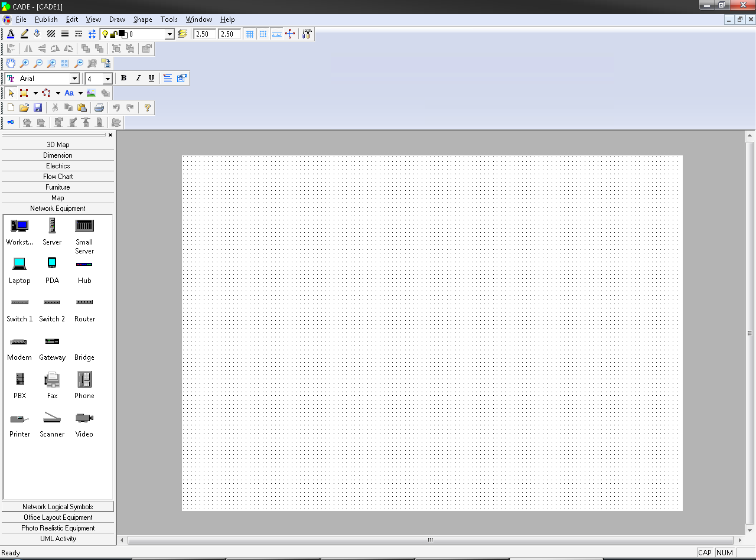Select the Aa text tool

click(x=69, y=93)
